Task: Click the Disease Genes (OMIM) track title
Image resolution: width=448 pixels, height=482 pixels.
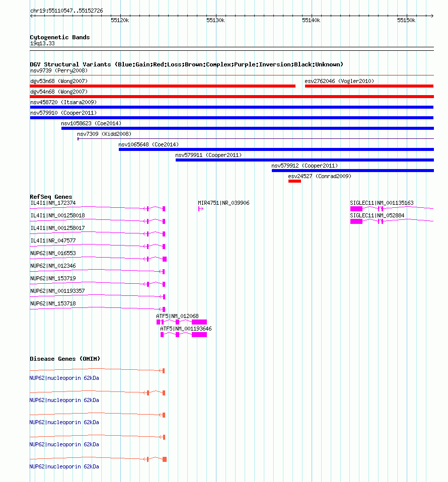Action: [65, 359]
